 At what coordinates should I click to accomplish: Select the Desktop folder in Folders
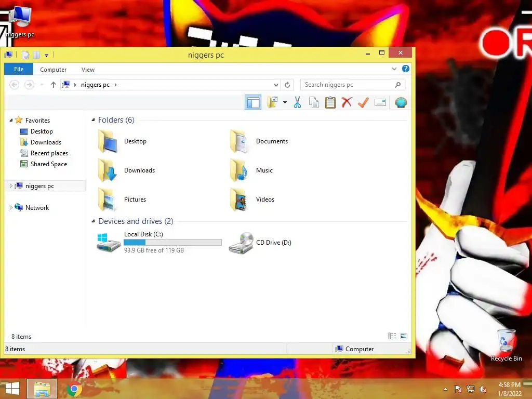click(x=122, y=141)
